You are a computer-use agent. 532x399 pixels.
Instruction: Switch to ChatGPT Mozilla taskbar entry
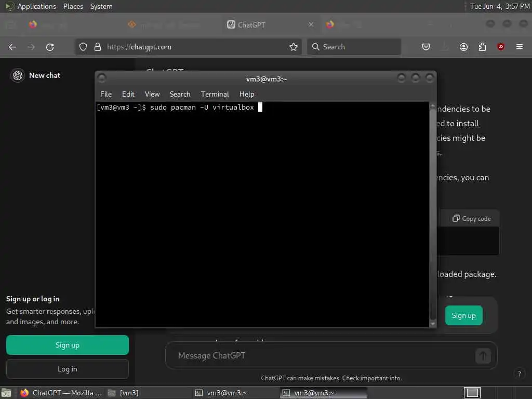(x=61, y=393)
